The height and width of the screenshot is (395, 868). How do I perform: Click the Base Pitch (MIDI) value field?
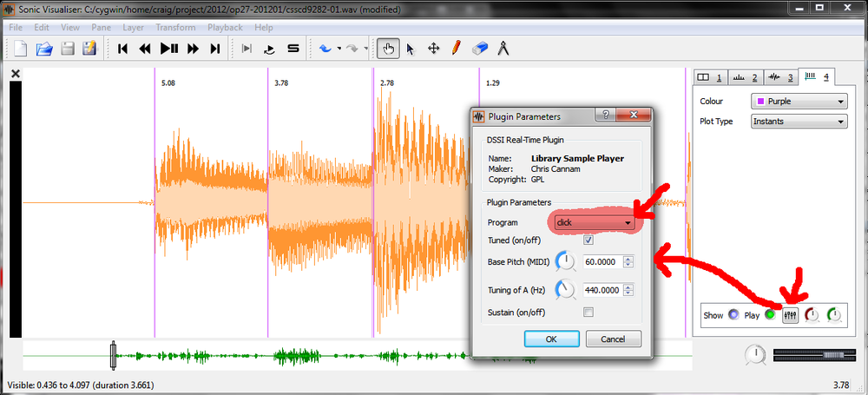point(602,262)
